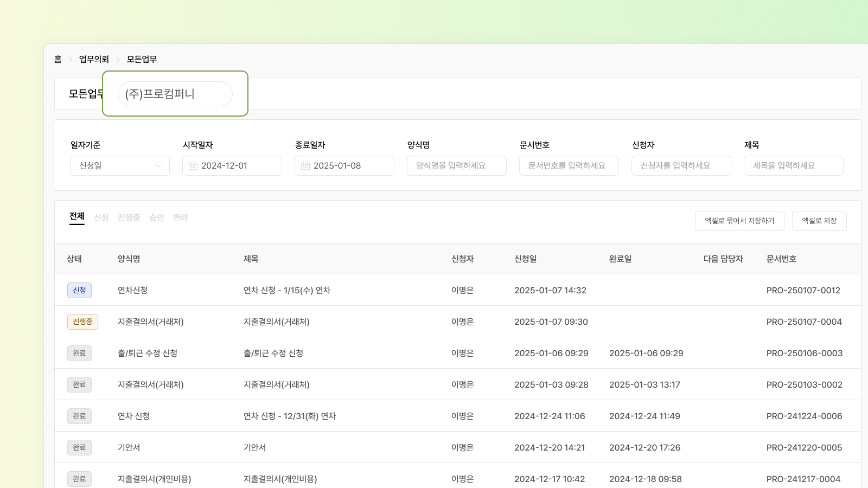Click request date 2025-01-07 14:32
Viewport: 868px width, 488px height.
550,290
